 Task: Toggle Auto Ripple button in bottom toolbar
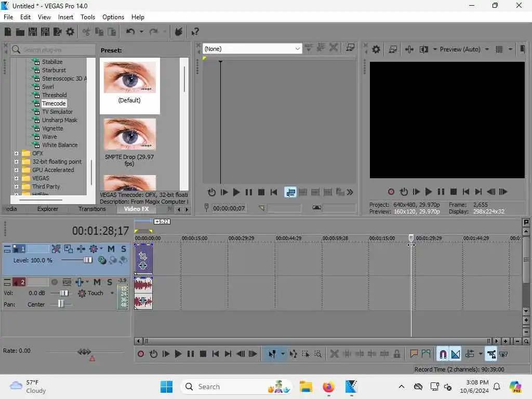point(470,354)
